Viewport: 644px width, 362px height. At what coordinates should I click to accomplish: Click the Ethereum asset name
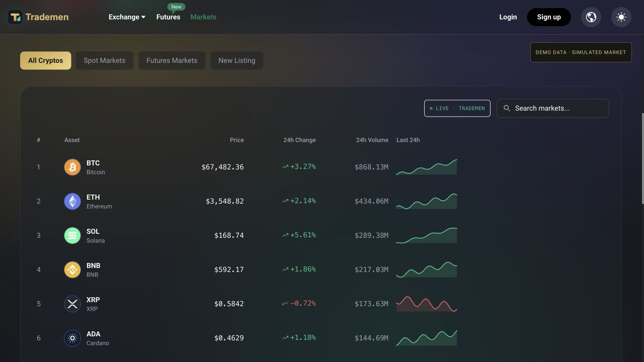click(x=99, y=207)
